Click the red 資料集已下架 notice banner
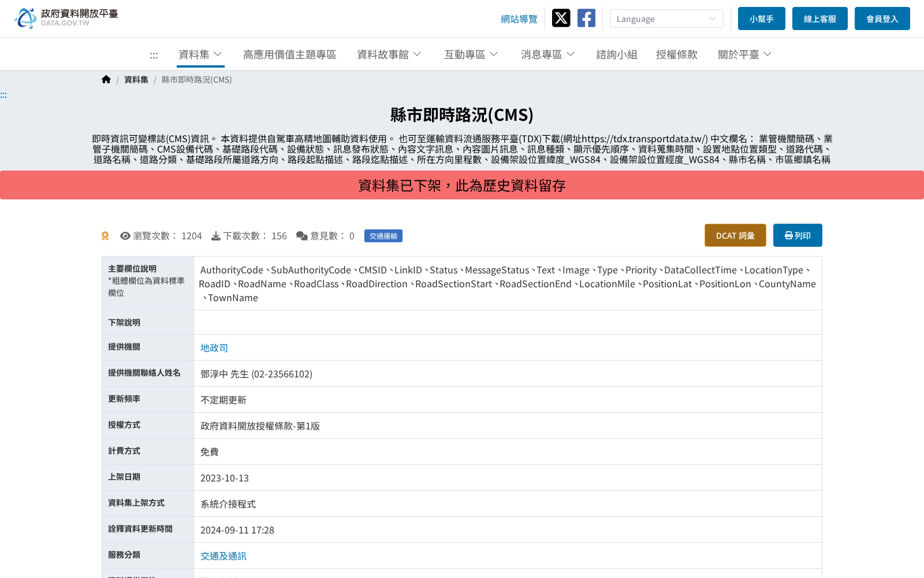924x578 pixels. coord(462,185)
